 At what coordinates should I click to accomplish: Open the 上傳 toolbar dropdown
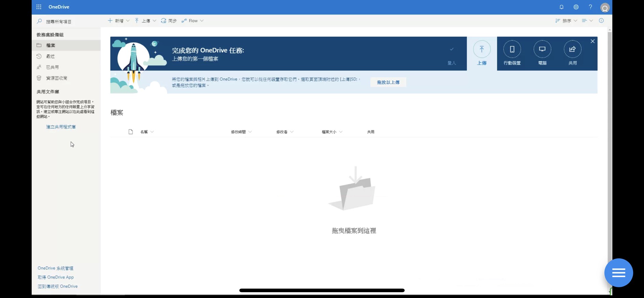[x=145, y=21]
